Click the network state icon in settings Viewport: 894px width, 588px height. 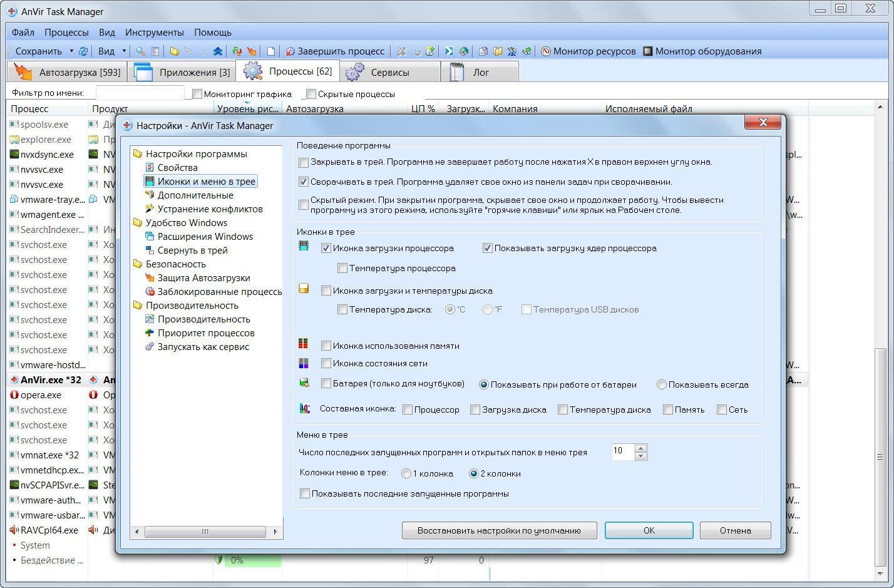click(x=304, y=363)
